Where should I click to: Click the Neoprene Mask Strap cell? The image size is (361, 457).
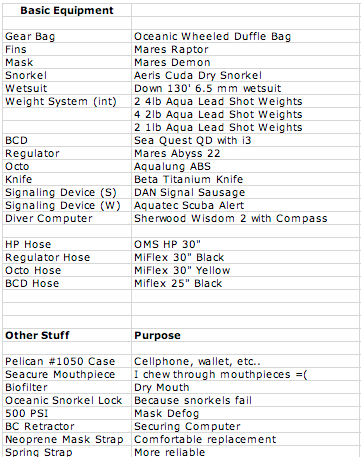point(67,439)
